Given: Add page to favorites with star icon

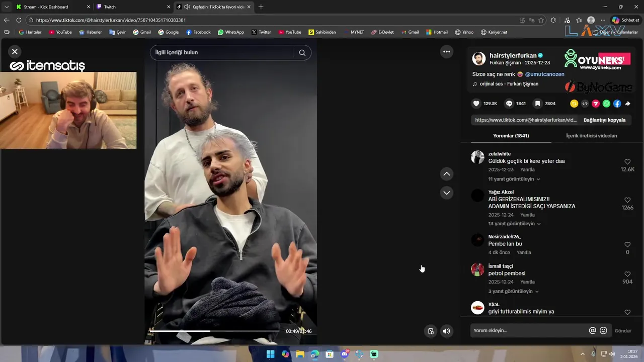Looking at the screenshot, I should coord(541,20).
